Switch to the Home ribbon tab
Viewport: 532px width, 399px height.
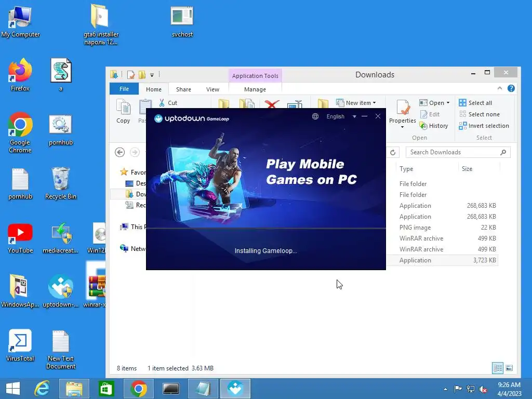[x=154, y=89]
